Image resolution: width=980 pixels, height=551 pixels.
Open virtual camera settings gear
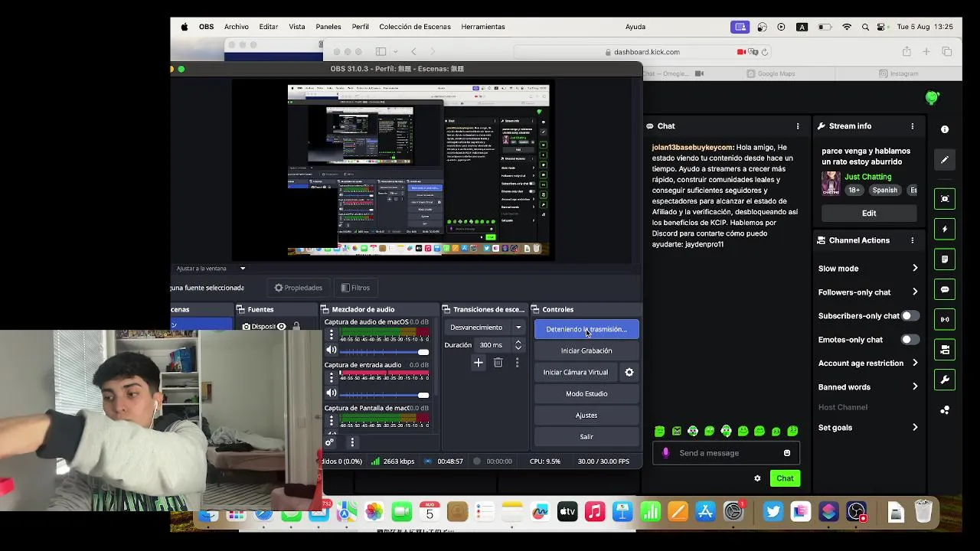[629, 372]
